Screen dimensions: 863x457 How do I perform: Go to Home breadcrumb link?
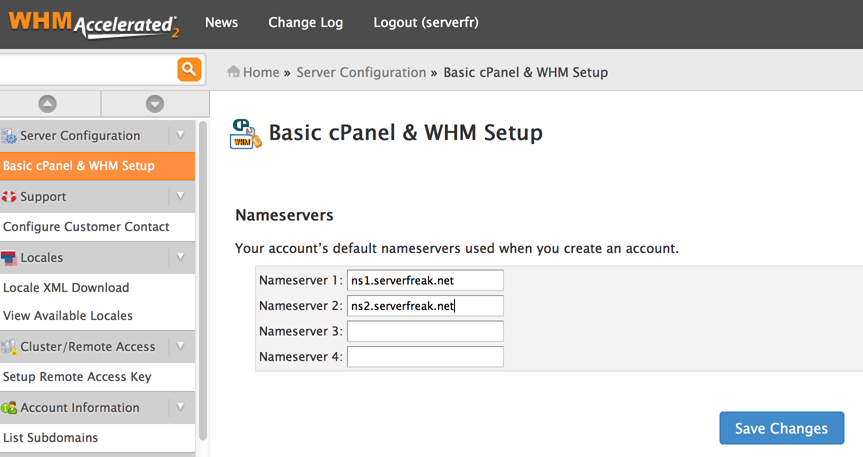click(261, 72)
